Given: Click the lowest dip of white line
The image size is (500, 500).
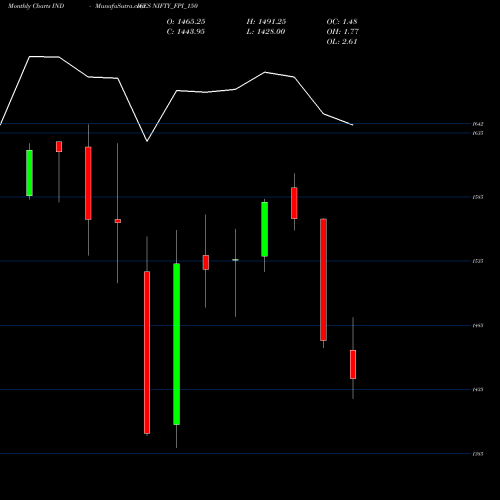Looking at the screenshot, I should pos(147,141).
